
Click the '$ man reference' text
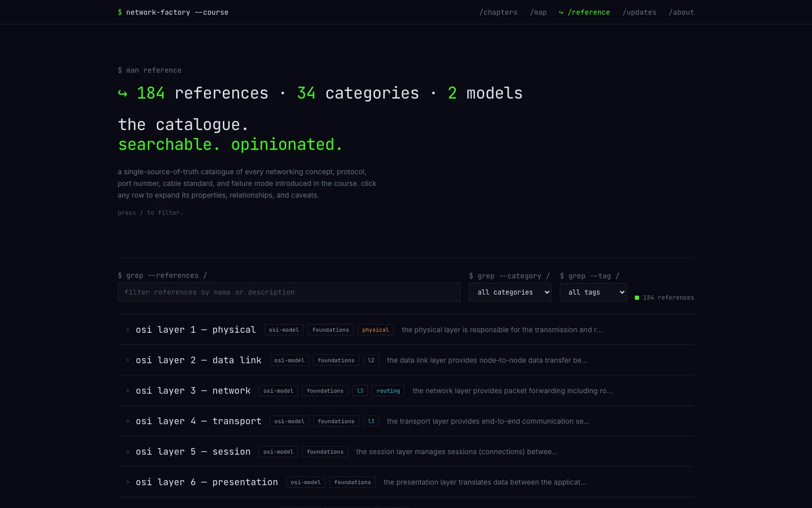coord(150,70)
